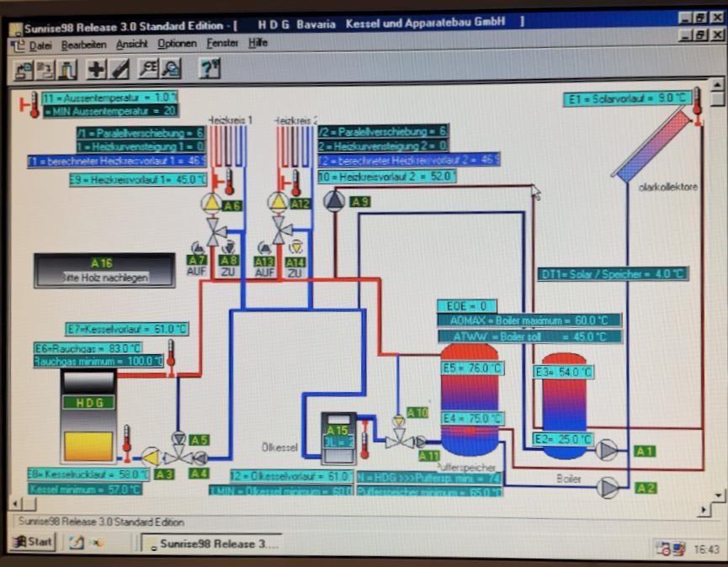Screen dimensions: 728x567
Task: Click the green HDG label on the boiler
Action: click(88, 402)
